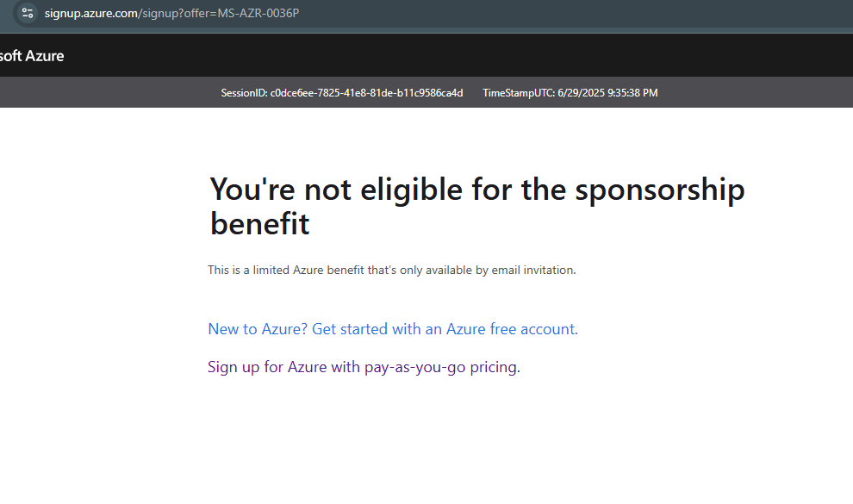Open the pay-as-you-go pricing sign-up link
The height and width of the screenshot is (504, 853).
pyautogui.click(x=364, y=367)
